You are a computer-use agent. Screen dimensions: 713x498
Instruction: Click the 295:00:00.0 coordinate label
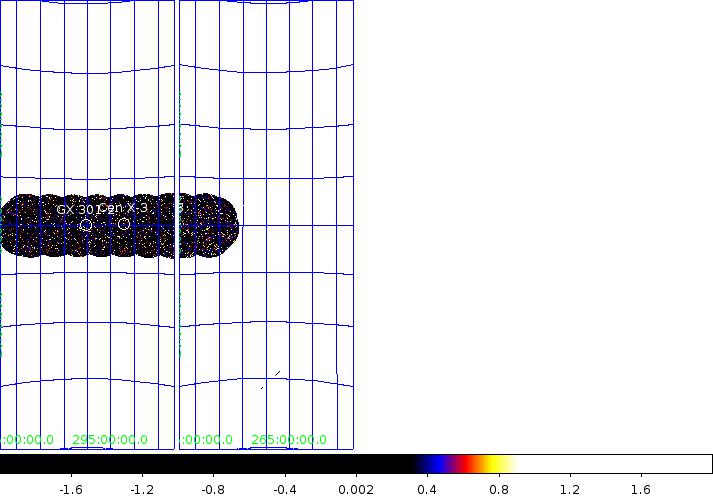[x=110, y=440]
